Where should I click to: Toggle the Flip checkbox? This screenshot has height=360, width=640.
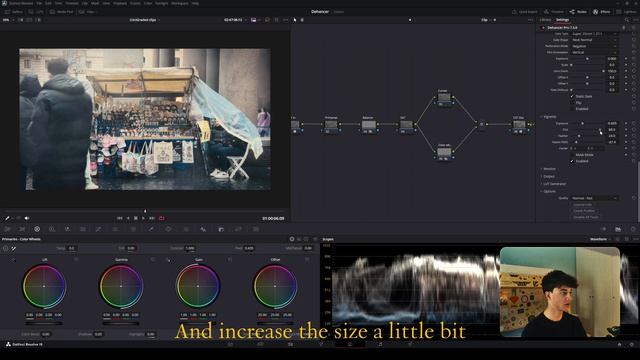coord(572,102)
